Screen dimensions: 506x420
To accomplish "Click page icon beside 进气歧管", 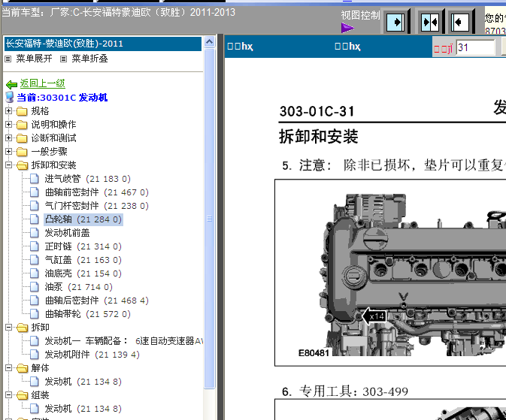I will (34, 178).
